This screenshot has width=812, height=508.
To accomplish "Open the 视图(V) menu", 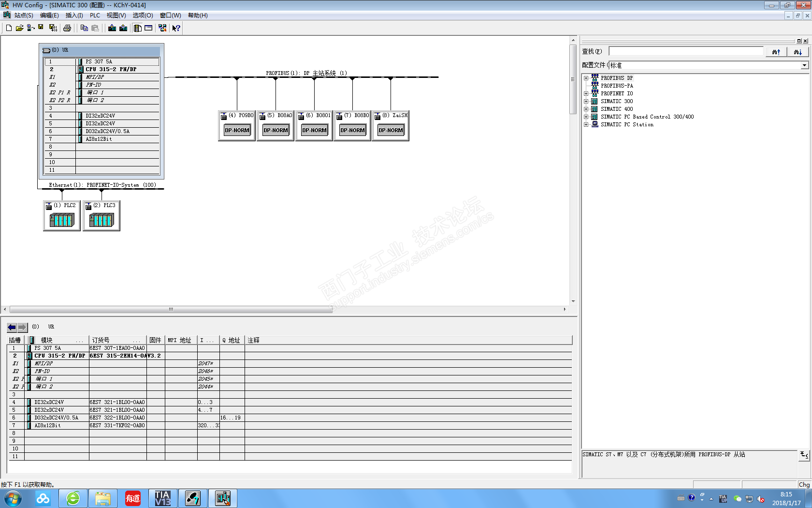I will pos(116,15).
